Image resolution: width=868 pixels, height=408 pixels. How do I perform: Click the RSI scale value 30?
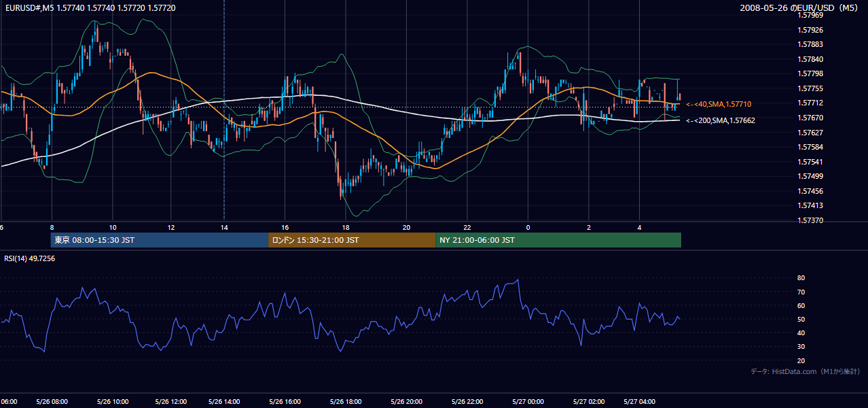(x=801, y=347)
